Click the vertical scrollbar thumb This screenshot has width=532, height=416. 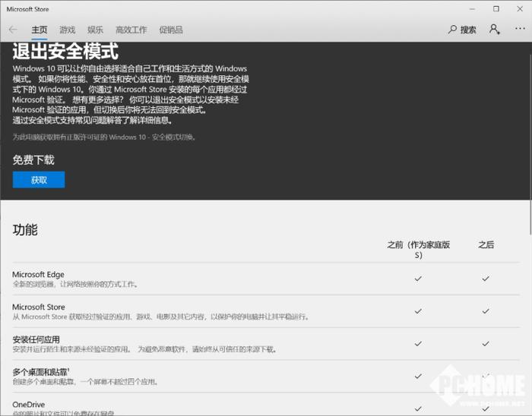click(530, 144)
